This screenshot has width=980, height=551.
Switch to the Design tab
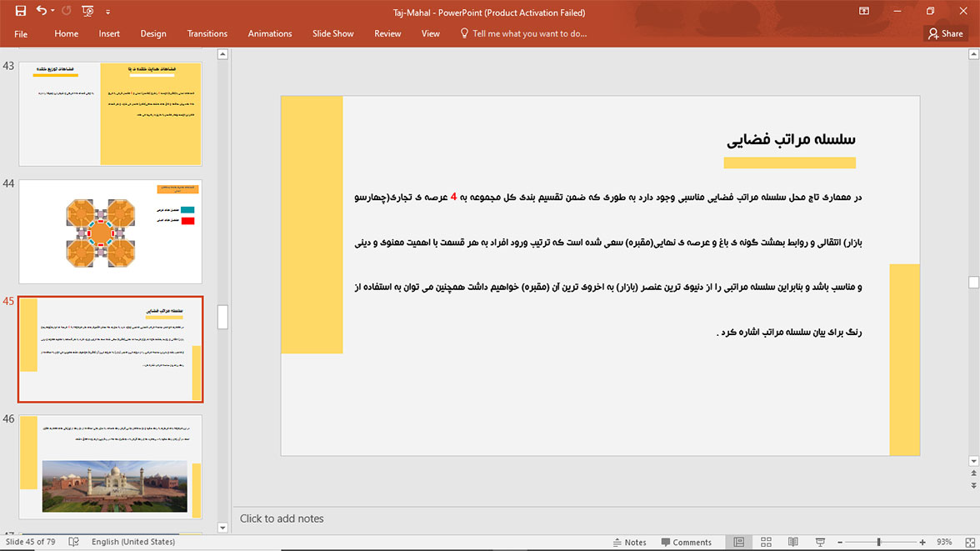(x=153, y=33)
